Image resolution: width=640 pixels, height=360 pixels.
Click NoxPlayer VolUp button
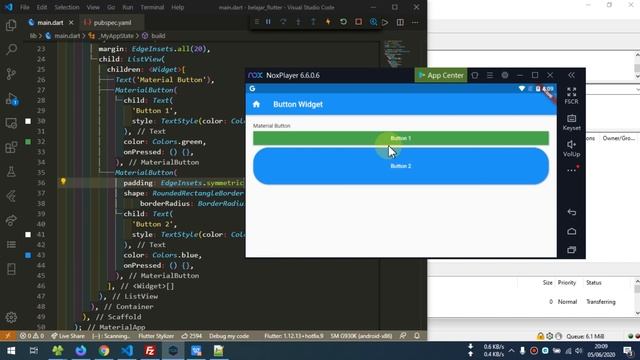571,149
